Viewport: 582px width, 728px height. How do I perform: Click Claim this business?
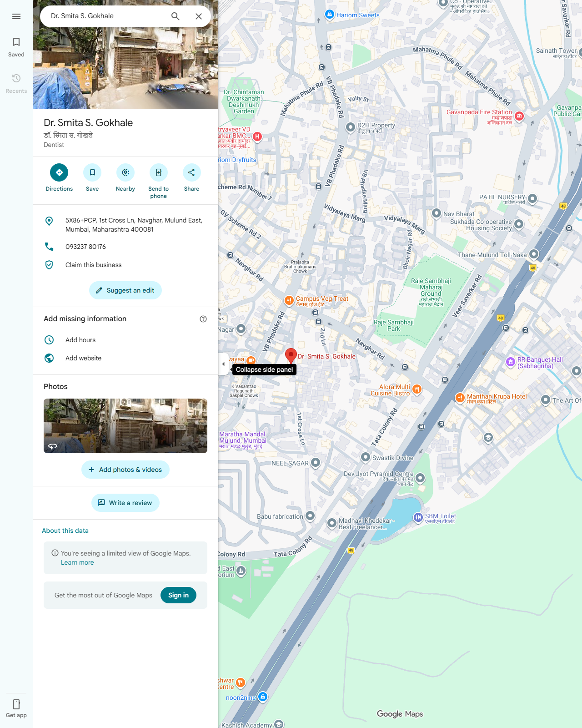[x=125, y=265]
